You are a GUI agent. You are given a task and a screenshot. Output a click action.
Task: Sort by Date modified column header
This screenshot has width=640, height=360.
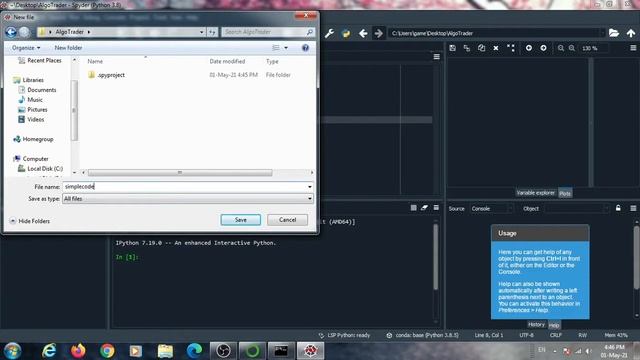(227, 61)
